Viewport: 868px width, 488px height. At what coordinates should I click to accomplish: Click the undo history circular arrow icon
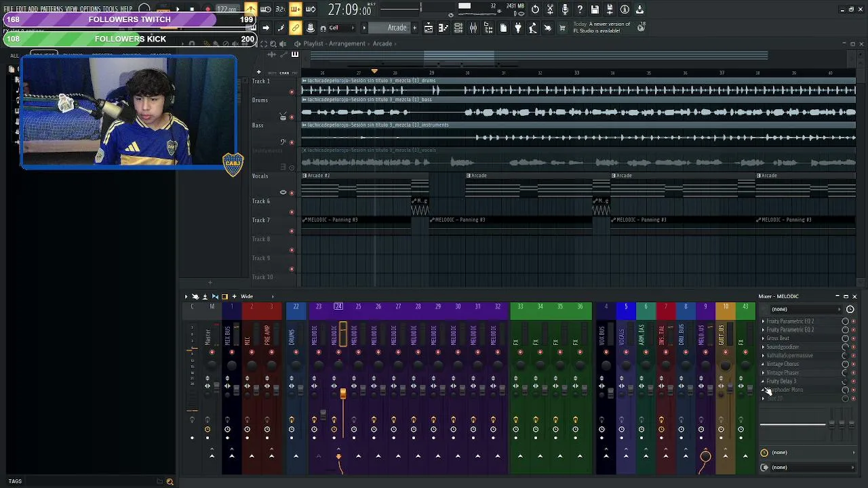point(535,9)
